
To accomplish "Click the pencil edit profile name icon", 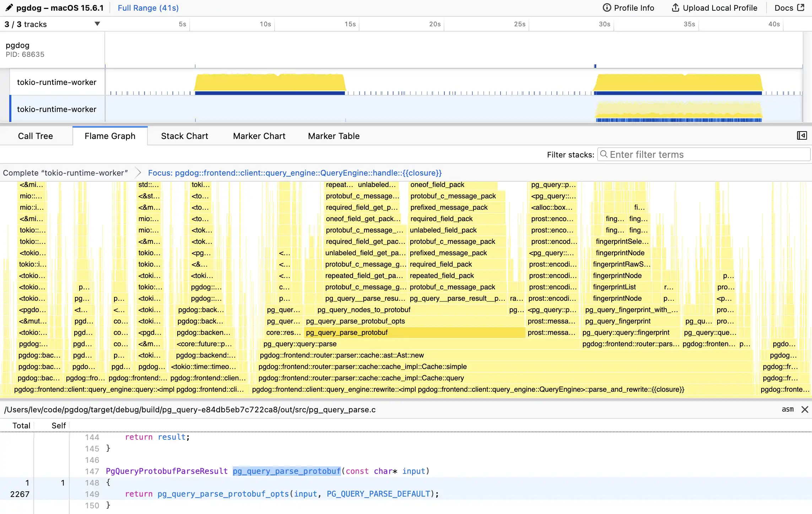I will [x=9, y=7].
